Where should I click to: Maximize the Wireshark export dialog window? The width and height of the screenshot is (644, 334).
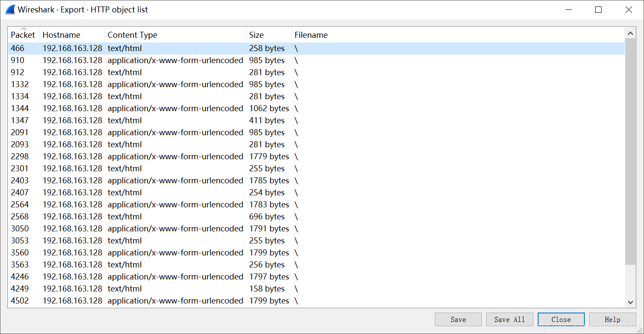coord(599,9)
